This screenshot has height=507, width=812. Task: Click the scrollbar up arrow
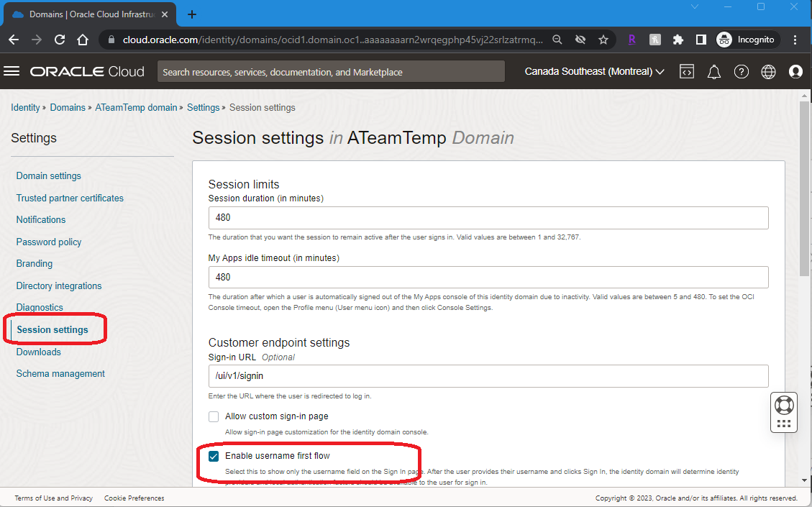coord(803,96)
